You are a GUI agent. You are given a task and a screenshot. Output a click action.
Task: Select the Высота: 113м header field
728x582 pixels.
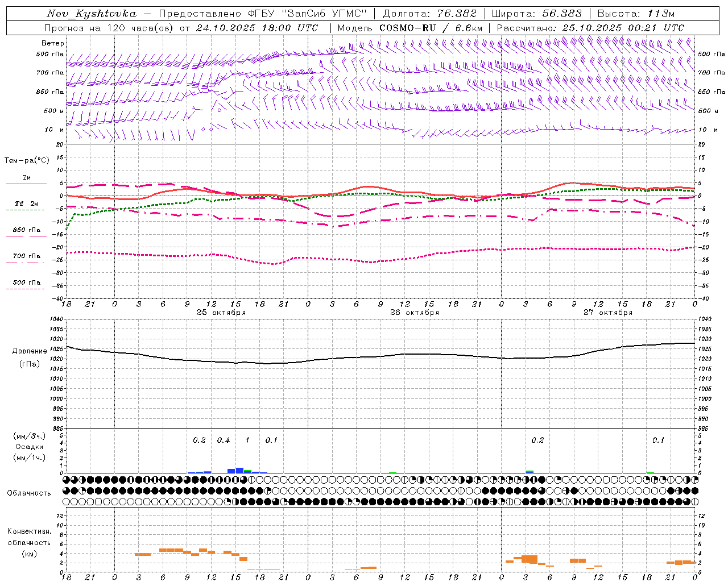tap(636, 14)
